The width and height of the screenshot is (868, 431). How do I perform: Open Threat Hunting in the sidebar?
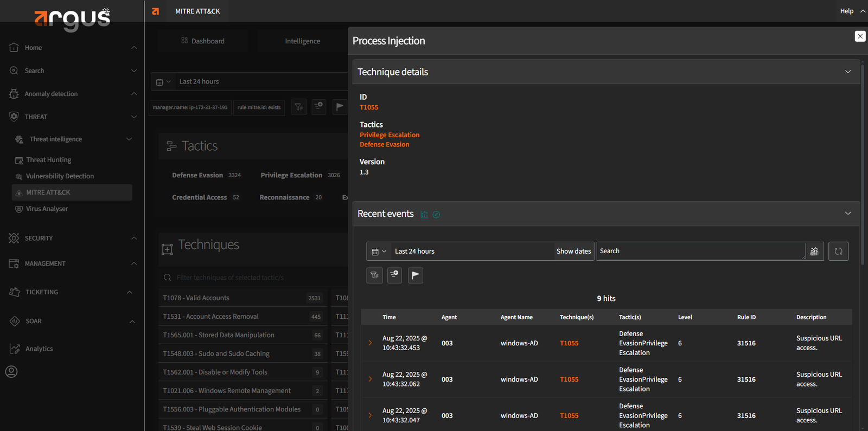point(49,160)
